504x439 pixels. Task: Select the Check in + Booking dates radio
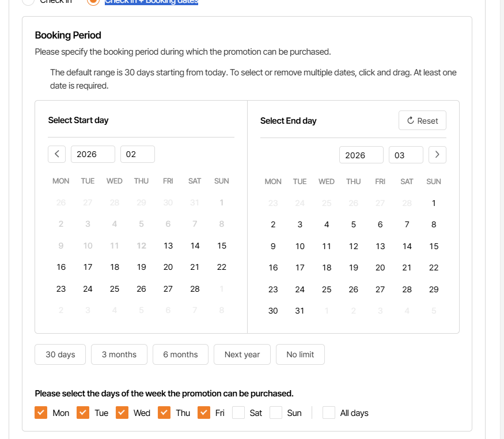[x=93, y=2]
